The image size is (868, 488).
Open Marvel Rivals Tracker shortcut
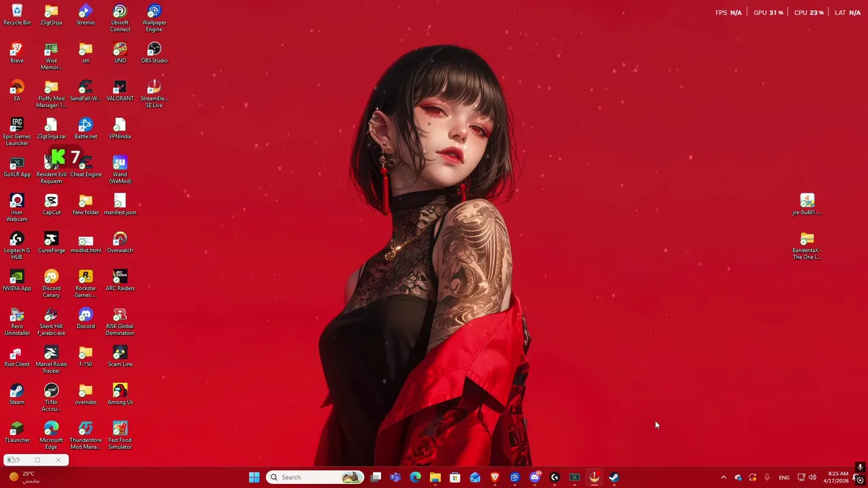pyautogui.click(x=51, y=360)
